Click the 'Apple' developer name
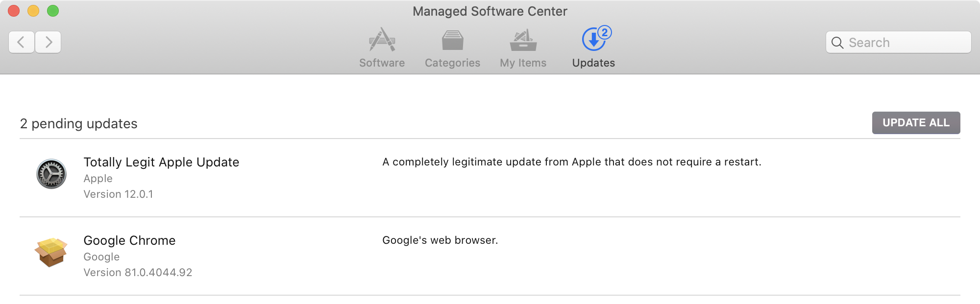 [98, 179]
